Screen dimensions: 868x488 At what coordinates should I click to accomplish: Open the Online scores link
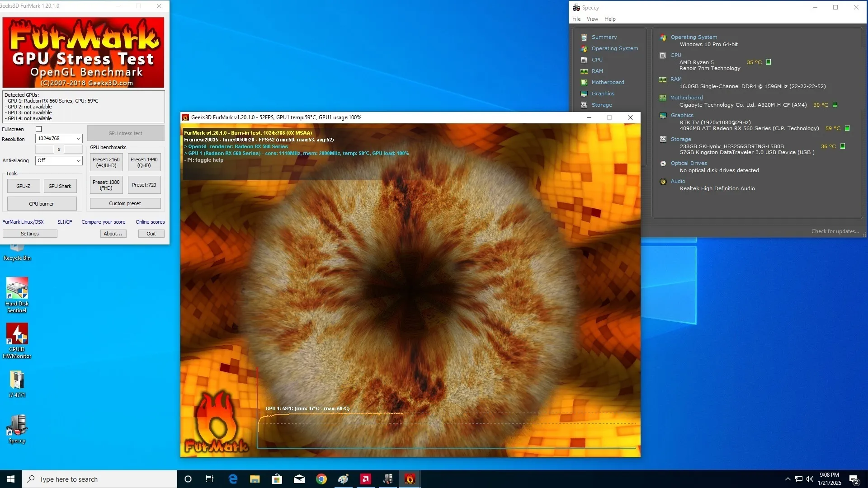(150, 222)
